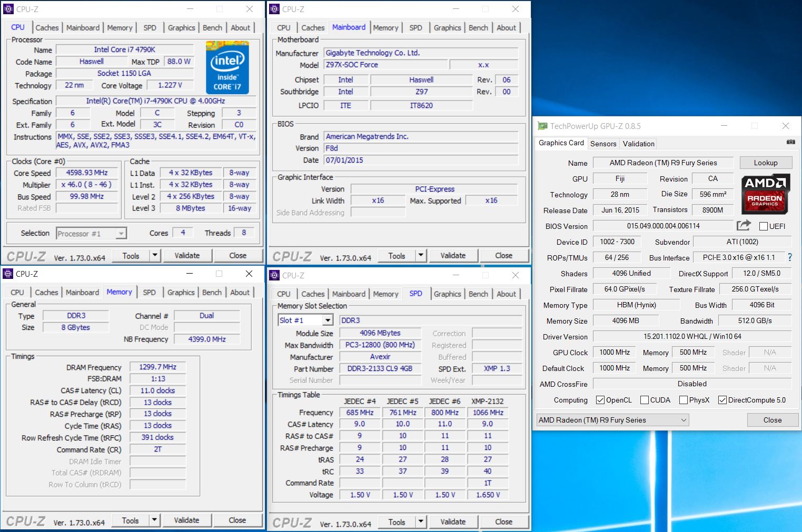Viewport: 802px width, 532px height.
Task: Click the Validate button in the CPU window
Action: tap(187, 256)
